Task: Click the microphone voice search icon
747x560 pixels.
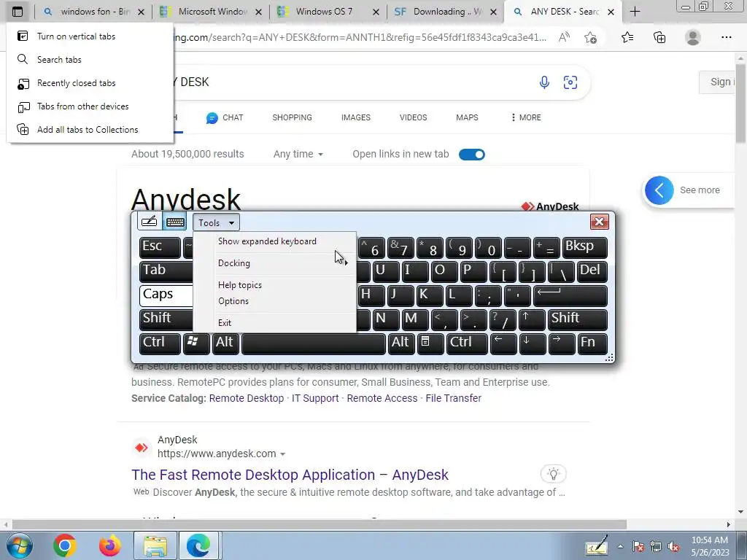Action: tap(544, 82)
